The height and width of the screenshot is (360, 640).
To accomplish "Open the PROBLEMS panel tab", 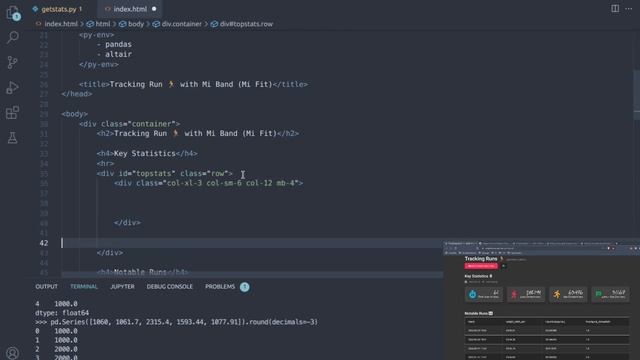I will 220,287.
